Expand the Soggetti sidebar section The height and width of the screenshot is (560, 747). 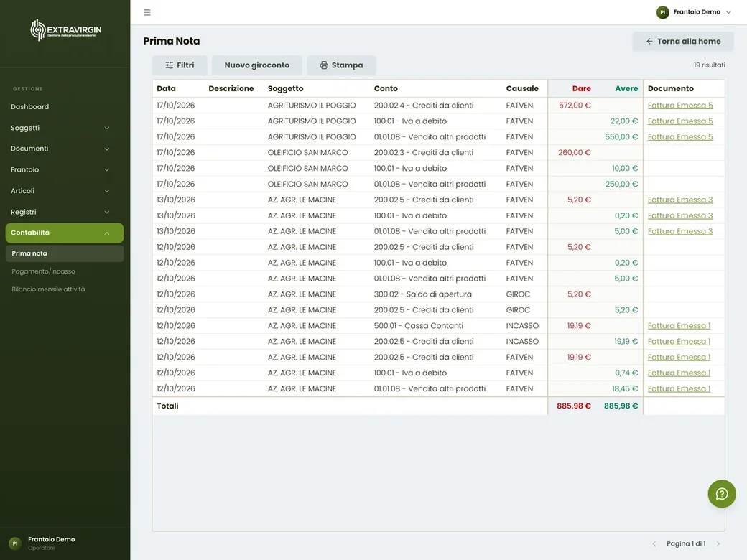pyautogui.click(x=65, y=128)
